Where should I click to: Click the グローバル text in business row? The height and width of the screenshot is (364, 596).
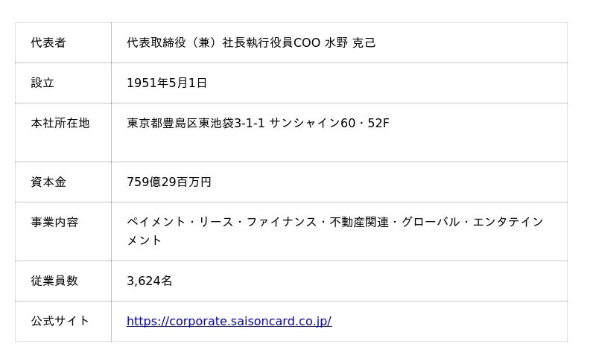[431, 222]
